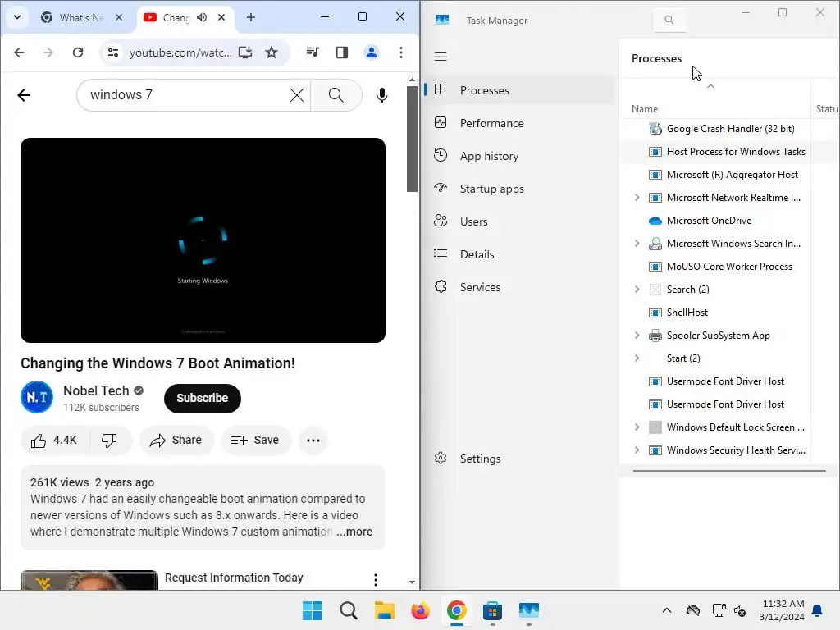Expand Windows Security Health Service process
Viewport: 840px width, 630px height.
(637, 450)
